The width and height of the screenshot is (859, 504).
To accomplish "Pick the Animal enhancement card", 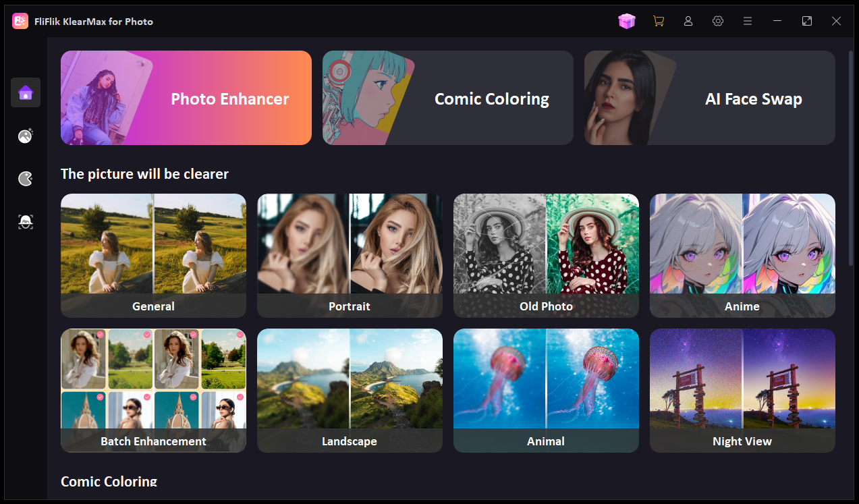I will [x=546, y=391].
